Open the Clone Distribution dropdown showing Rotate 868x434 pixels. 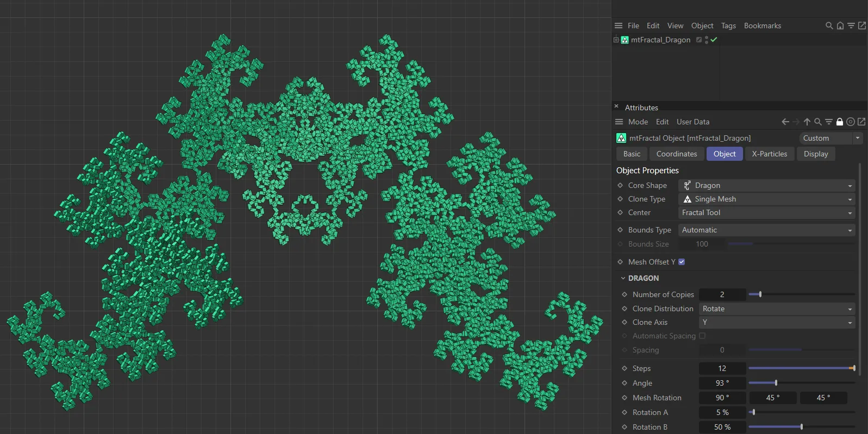[777, 309]
